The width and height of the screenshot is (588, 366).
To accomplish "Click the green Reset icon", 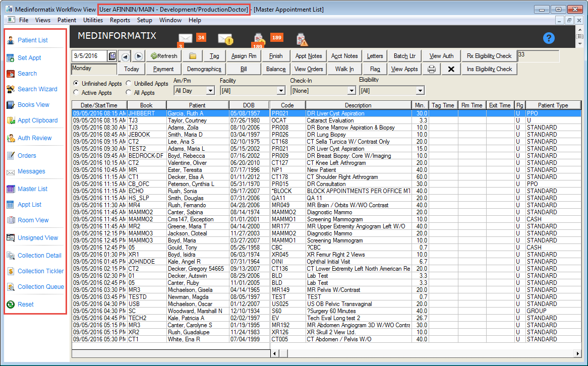I will click(x=11, y=304).
